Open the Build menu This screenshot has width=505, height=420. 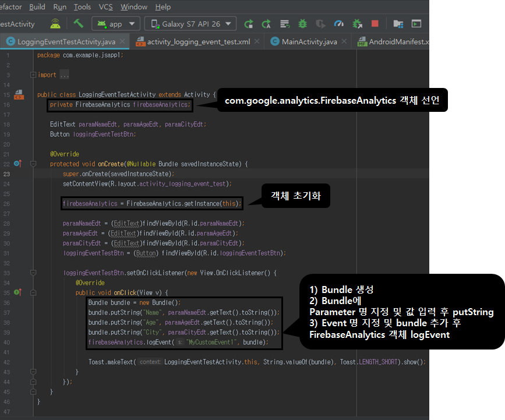37,7
